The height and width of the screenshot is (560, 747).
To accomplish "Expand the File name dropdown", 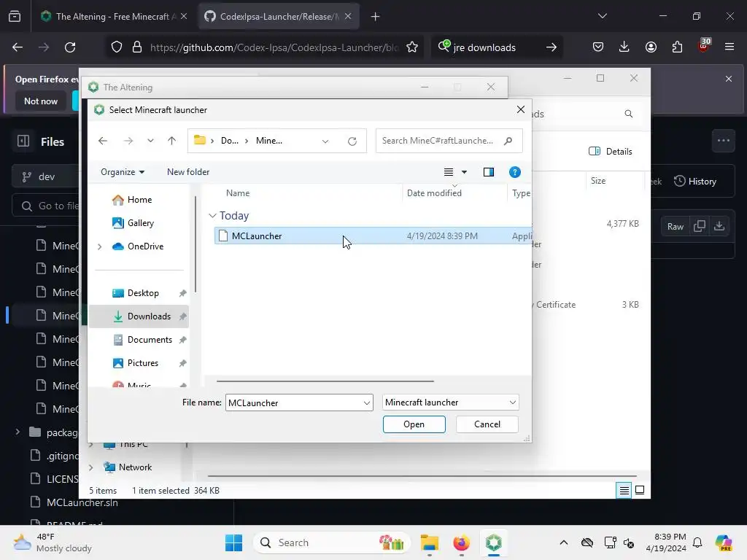I will coord(367,402).
